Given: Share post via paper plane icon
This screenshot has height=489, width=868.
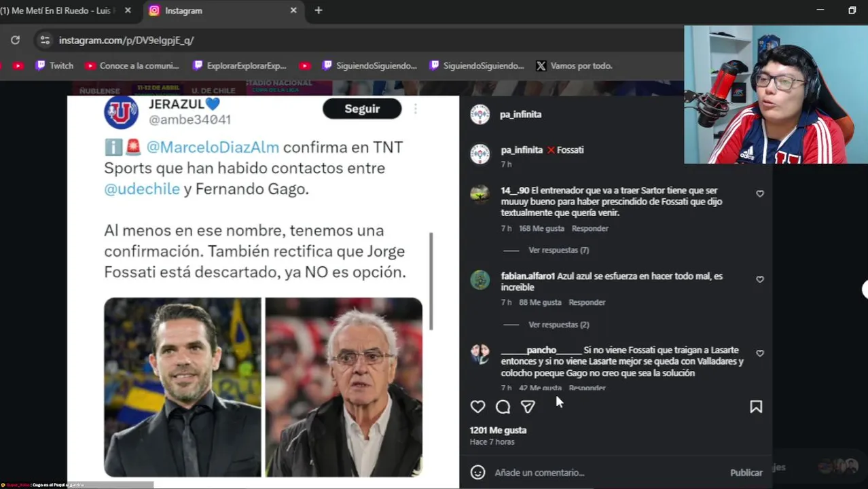Looking at the screenshot, I should [x=528, y=407].
